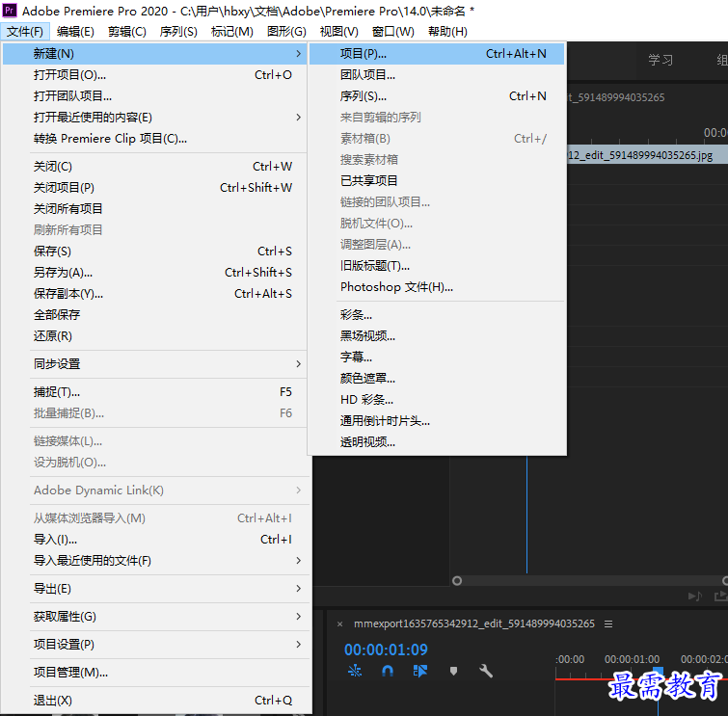Screen dimensions: 728x716
Task: Select 透明视频... in New submenu
Action: tap(437, 442)
